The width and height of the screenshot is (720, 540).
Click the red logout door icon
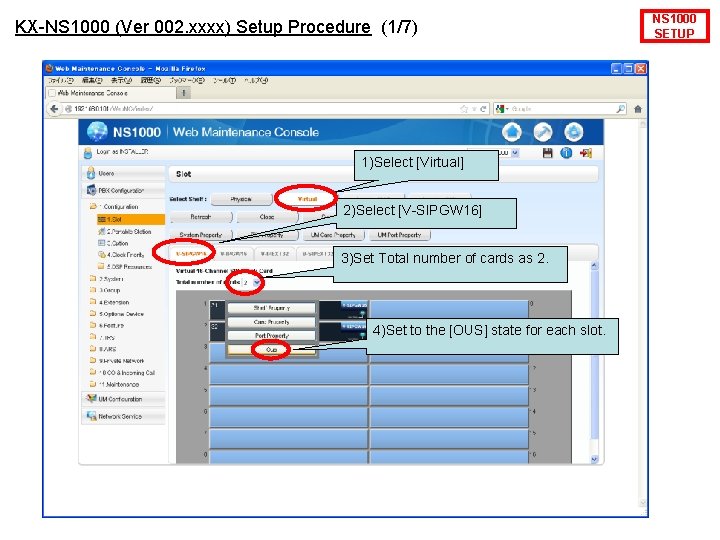pyautogui.click(x=586, y=153)
